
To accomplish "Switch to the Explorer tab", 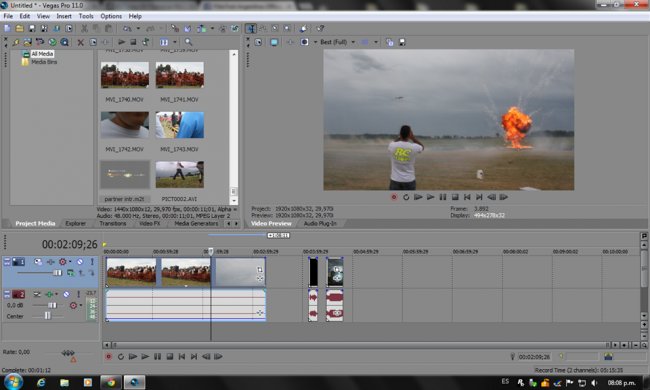I will point(75,223).
